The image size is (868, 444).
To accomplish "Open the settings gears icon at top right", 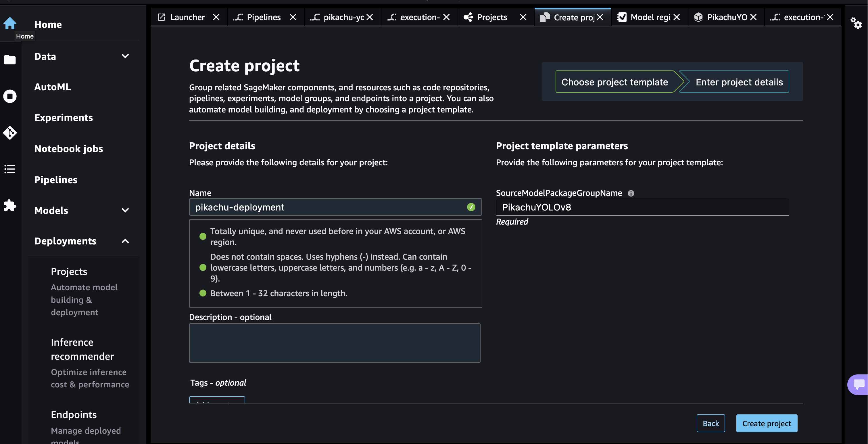I will tap(856, 23).
